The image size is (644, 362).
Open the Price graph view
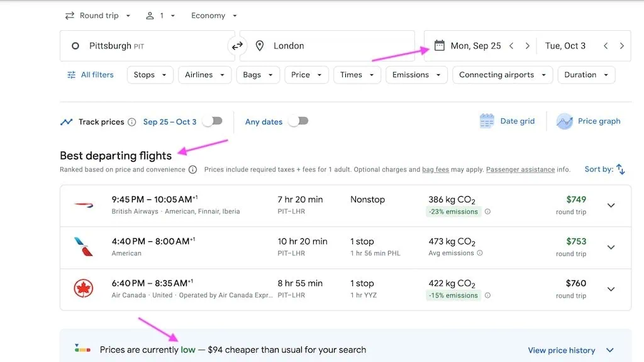coord(588,121)
